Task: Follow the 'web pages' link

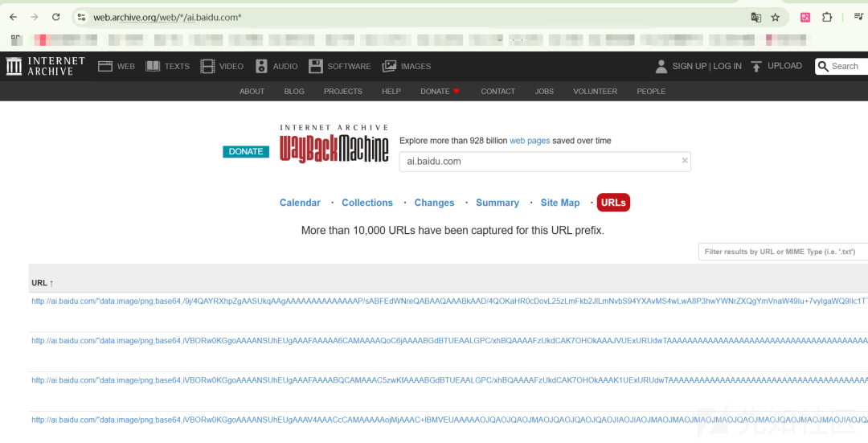Action: [530, 141]
